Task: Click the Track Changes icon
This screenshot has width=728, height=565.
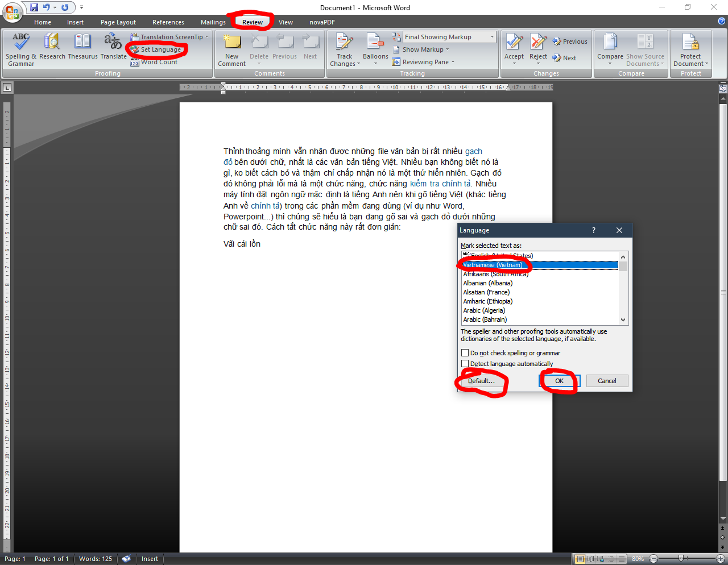Action: click(x=344, y=44)
